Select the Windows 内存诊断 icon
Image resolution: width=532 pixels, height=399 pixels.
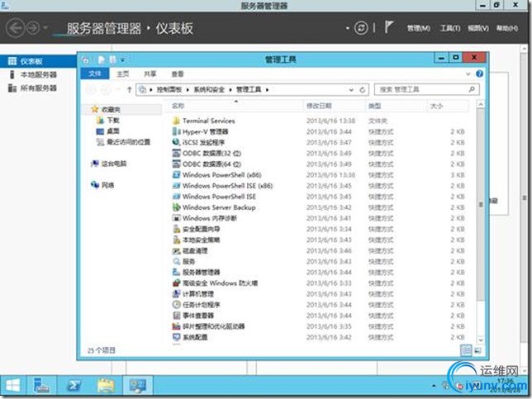[x=176, y=218]
